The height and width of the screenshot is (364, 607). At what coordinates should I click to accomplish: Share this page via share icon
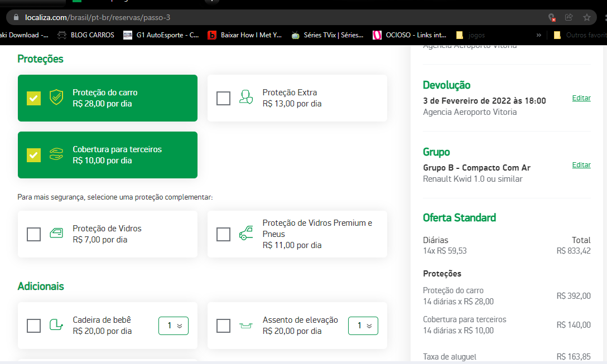click(x=569, y=17)
